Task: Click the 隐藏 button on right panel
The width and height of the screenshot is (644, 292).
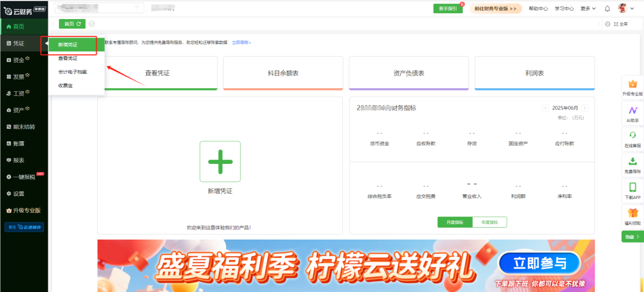Action: pyautogui.click(x=633, y=237)
